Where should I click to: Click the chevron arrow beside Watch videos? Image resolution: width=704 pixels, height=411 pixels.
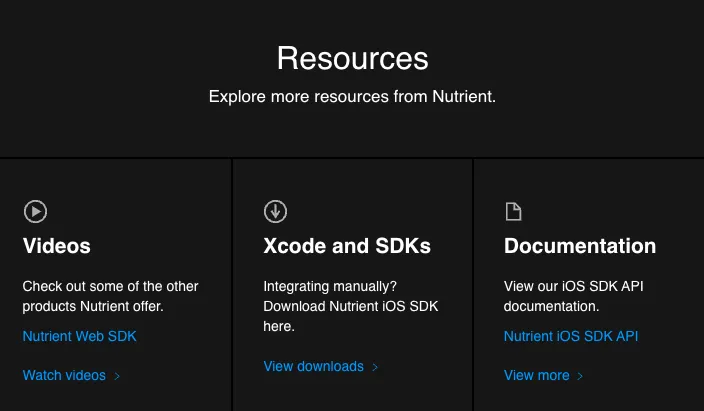(117, 376)
